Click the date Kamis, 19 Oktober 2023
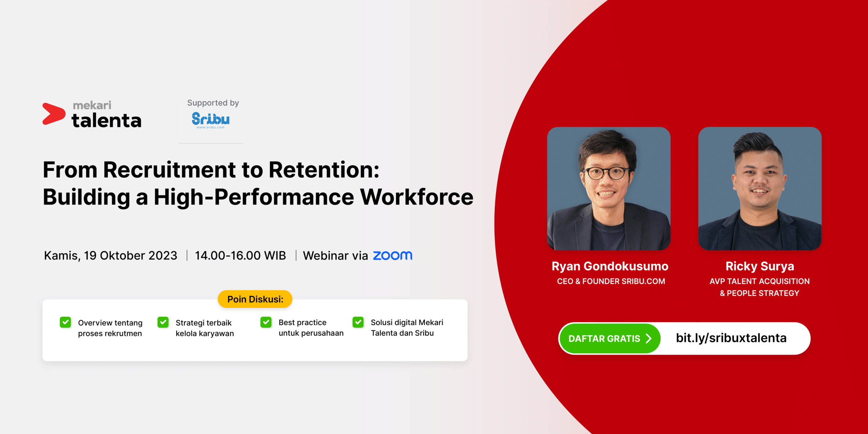 click(111, 256)
